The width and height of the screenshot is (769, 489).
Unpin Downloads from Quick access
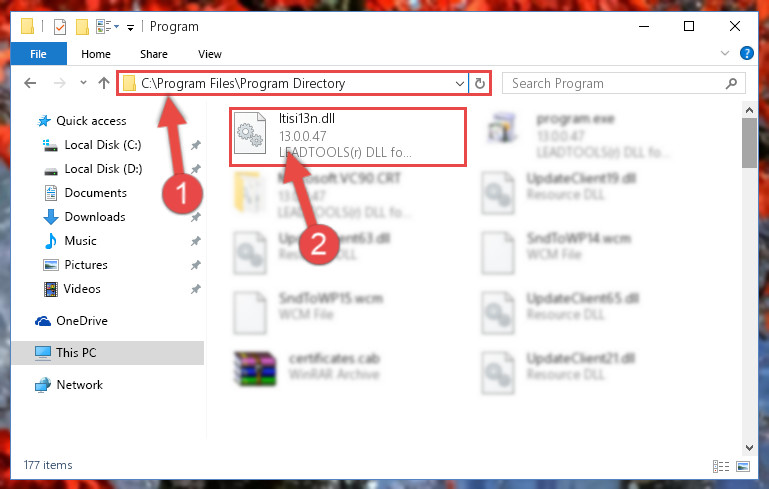pos(196,217)
